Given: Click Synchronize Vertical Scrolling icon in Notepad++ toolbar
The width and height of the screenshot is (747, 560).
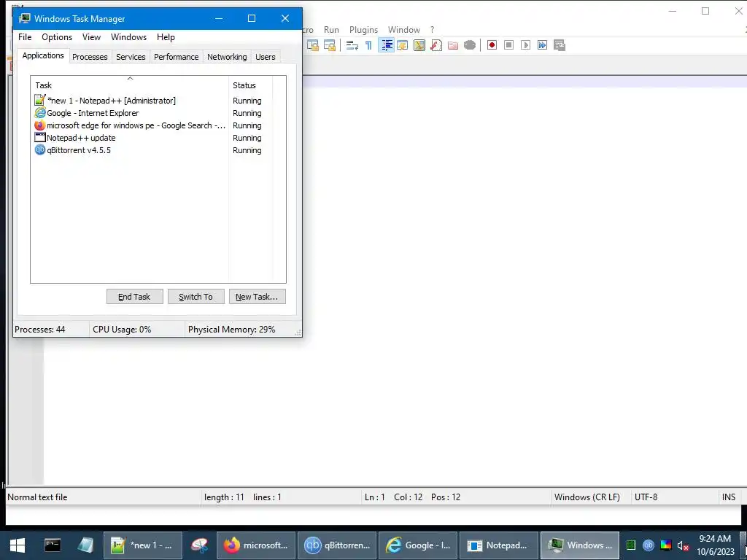Looking at the screenshot, I should coord(312,45).
